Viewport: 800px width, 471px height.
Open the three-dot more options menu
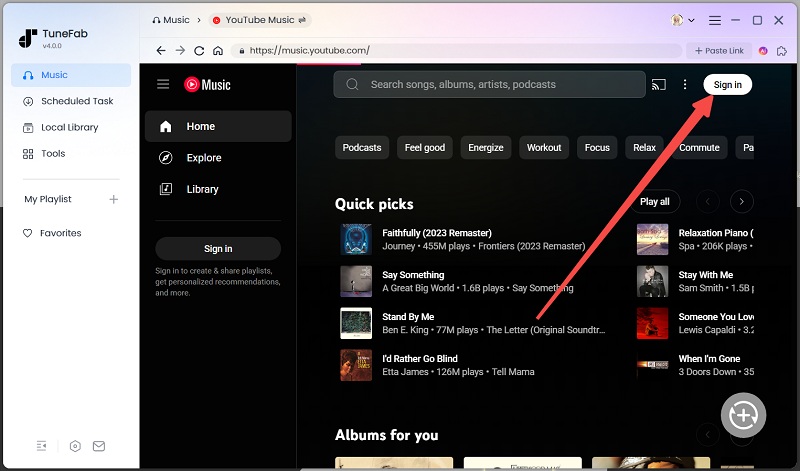point(685,85)
